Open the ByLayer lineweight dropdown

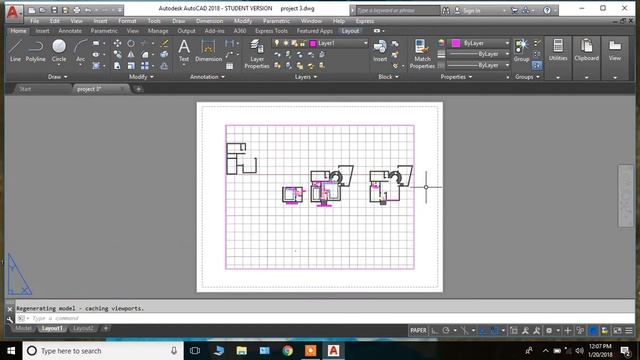[x=478, y=54]
